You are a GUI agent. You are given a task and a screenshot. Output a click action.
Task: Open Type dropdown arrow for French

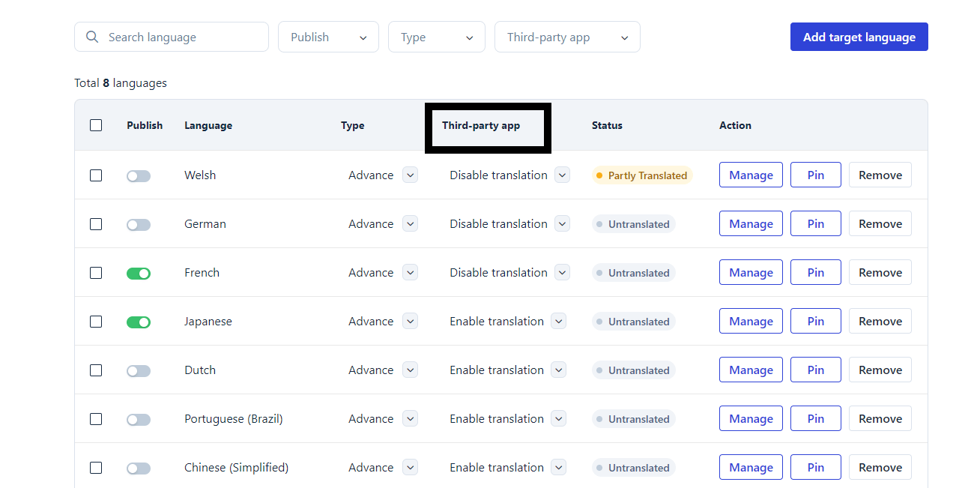click(410, 272)
